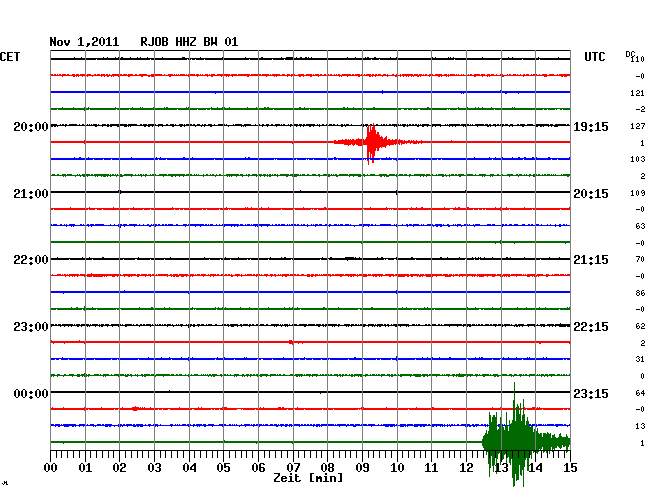Click the DC offset value "86"
650x494 pixels.
[640, 293]
